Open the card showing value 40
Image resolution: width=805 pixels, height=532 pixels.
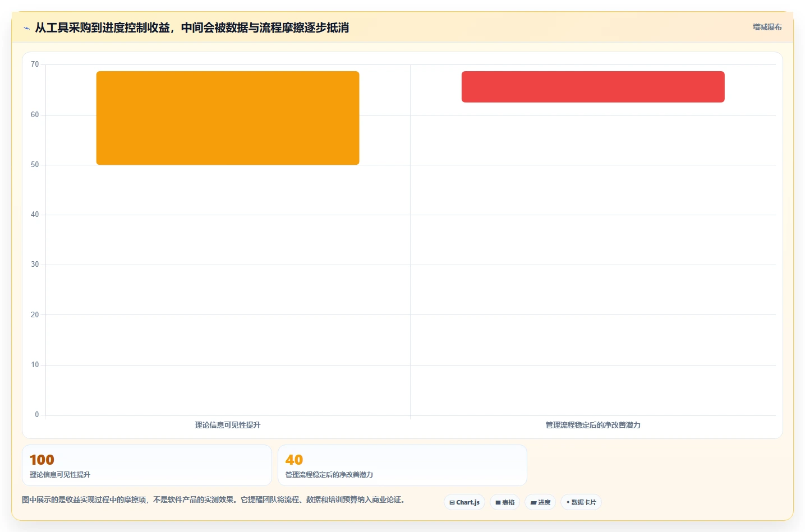point(402,465)
